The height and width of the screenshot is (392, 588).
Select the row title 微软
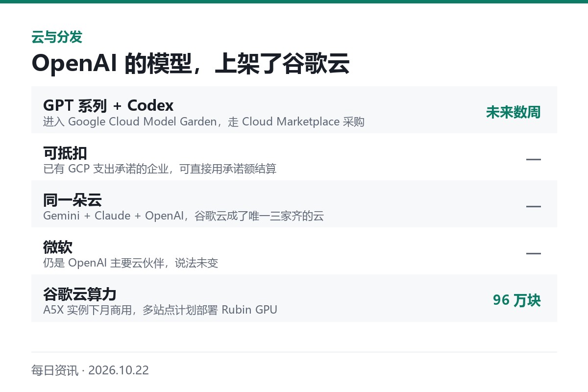(58, 247)
